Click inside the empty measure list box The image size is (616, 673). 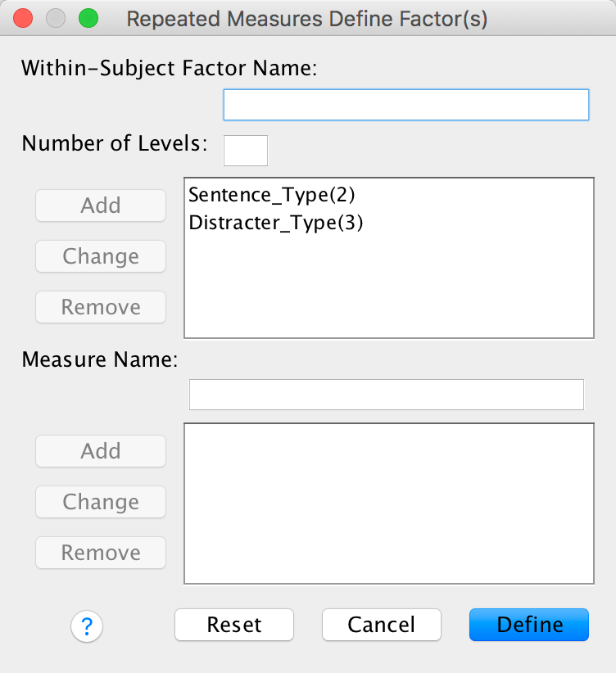[x=388, y=503]
